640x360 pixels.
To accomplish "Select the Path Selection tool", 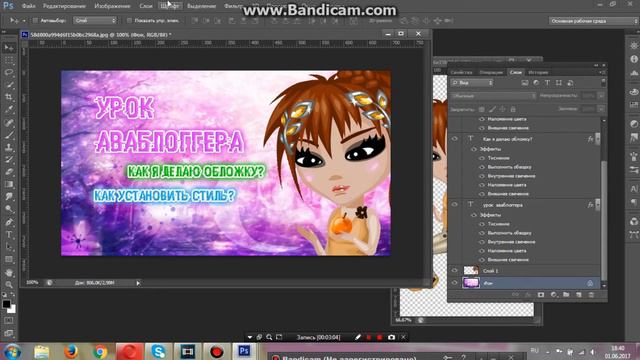I will point(9,247).
